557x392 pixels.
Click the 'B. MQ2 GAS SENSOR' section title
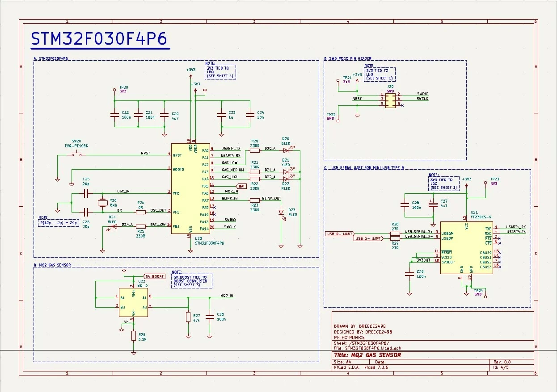[x=52, y=265]
